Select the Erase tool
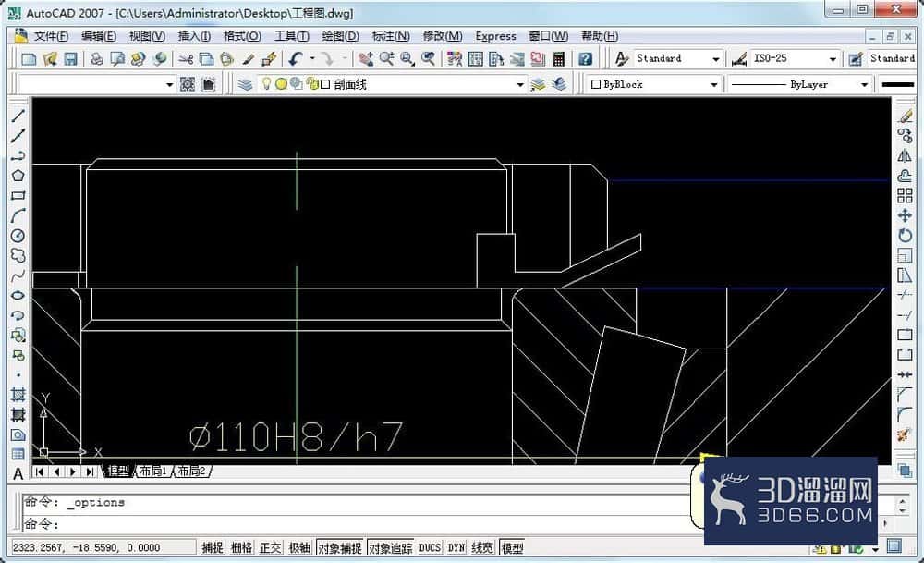 pyautogui.click(x=905, y=116)
